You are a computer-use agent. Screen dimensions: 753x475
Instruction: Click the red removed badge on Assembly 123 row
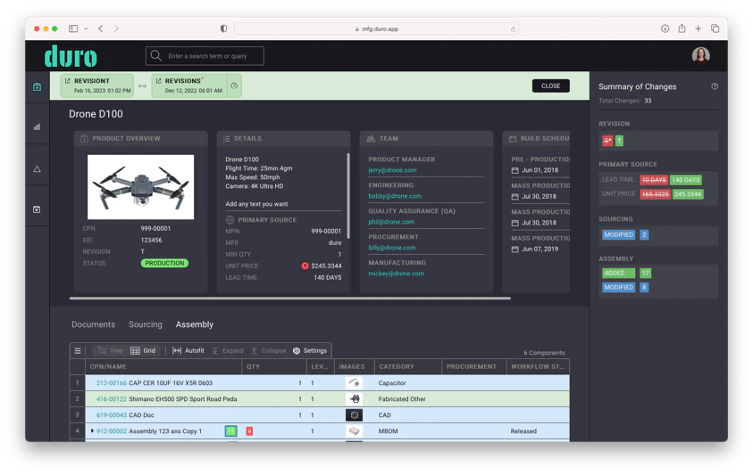click(x=249, y=431)
